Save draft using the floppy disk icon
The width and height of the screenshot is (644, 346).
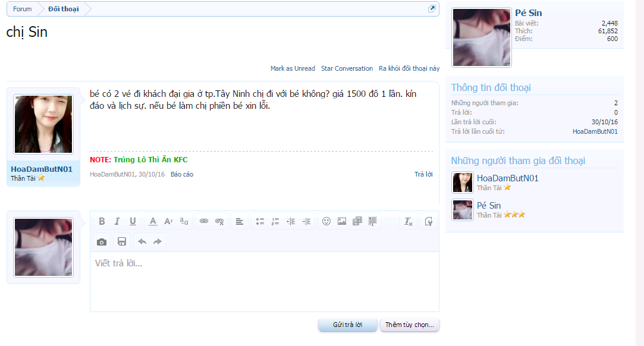[122, 241]
